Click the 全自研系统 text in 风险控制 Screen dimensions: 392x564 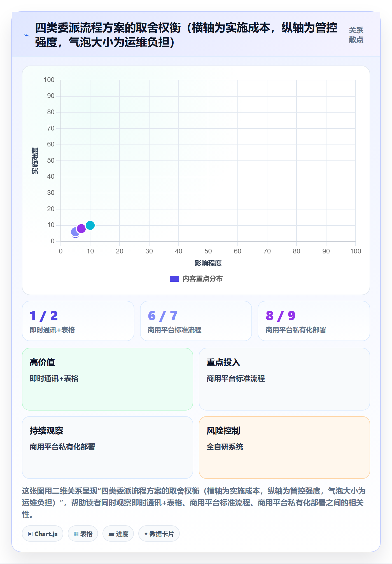[x=225, y=447]
